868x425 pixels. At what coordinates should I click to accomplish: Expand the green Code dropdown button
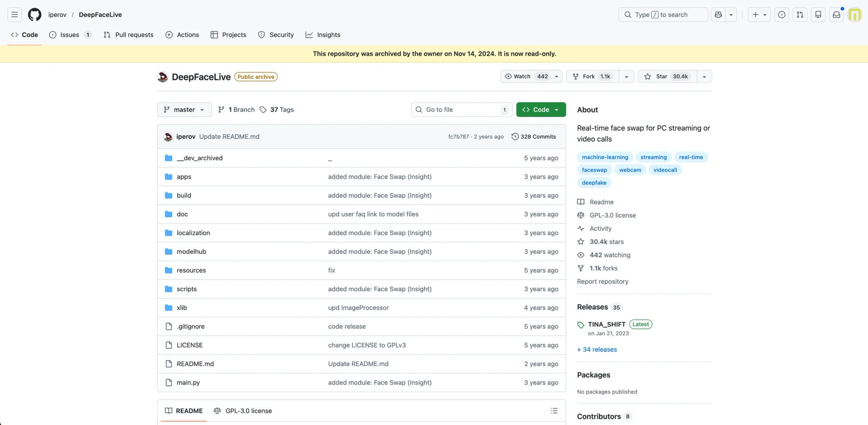pos(541,109)
